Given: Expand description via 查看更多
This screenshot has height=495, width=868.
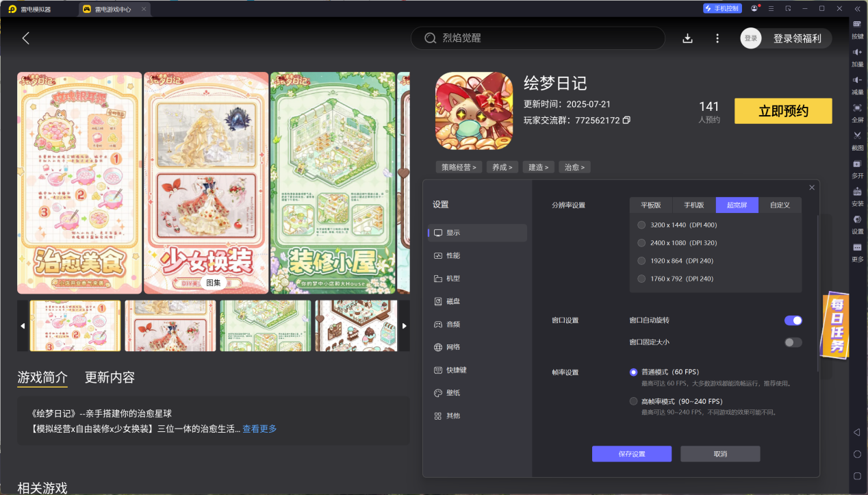Looking at the screenshot, I should point(259,429).
